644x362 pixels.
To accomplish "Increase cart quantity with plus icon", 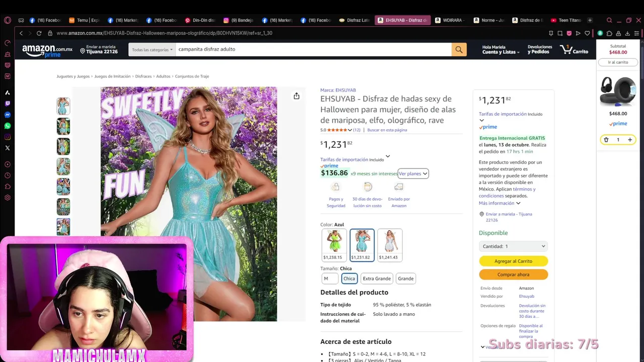I will [629, 140].
